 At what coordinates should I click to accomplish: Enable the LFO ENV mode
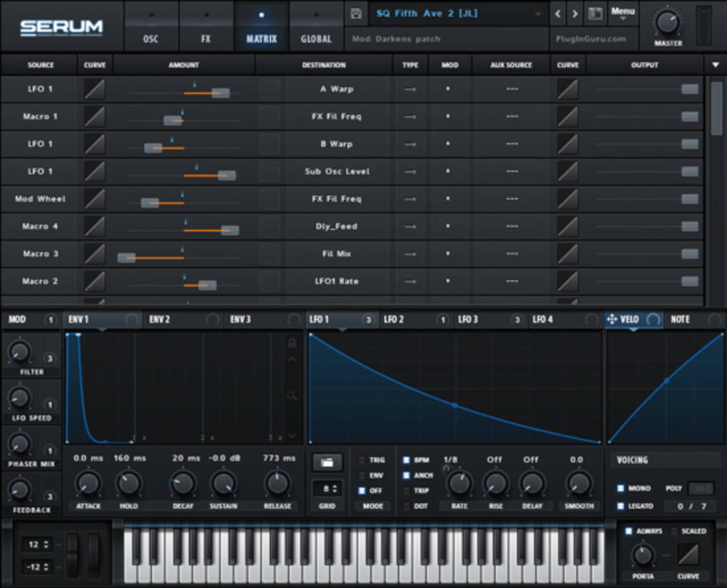click(x=362, y=475)
